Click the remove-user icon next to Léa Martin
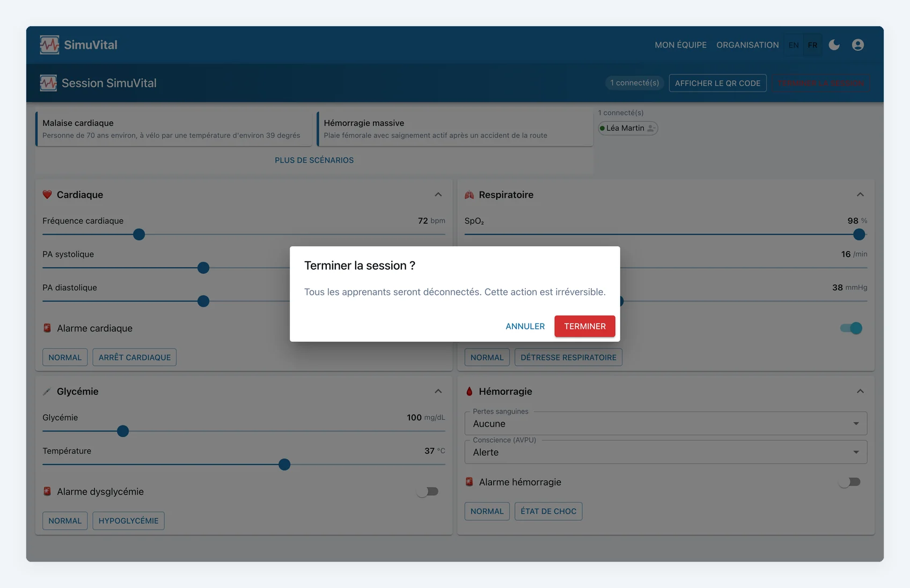The height and width of the screenshot is (588, 910). click(651, 128)
